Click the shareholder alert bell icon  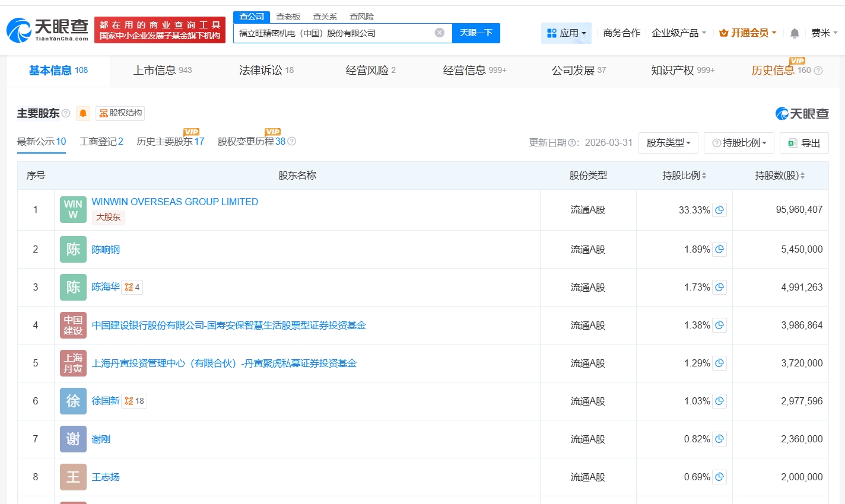(x=83, y=113)
